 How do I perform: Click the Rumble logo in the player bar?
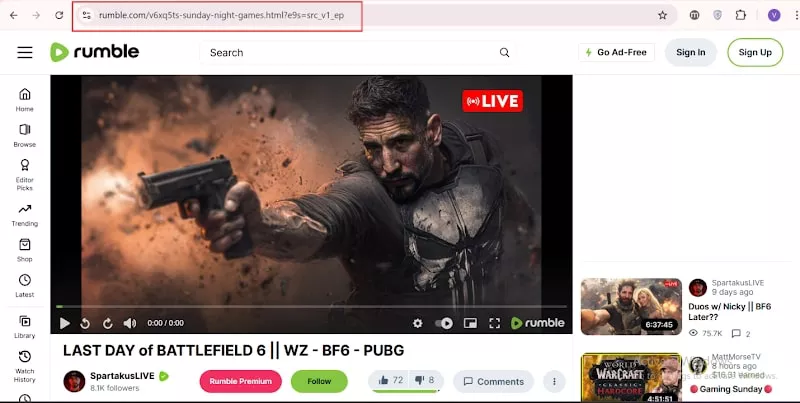538,323
